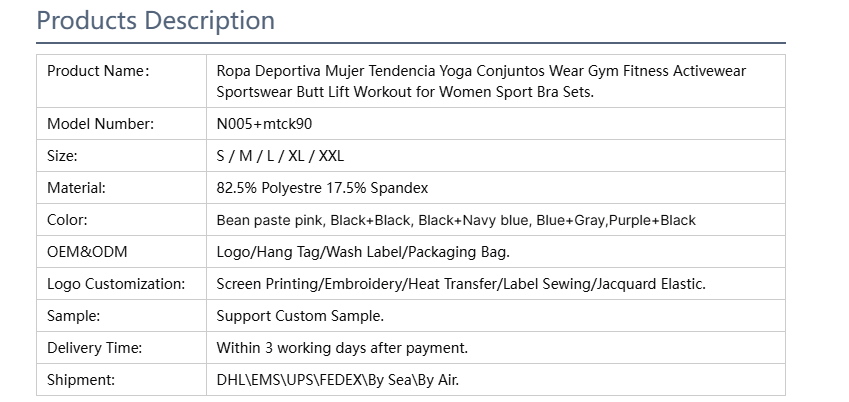The image size is (849, 402).
Task: Select the Model Number label
Action: click(101, 124)
